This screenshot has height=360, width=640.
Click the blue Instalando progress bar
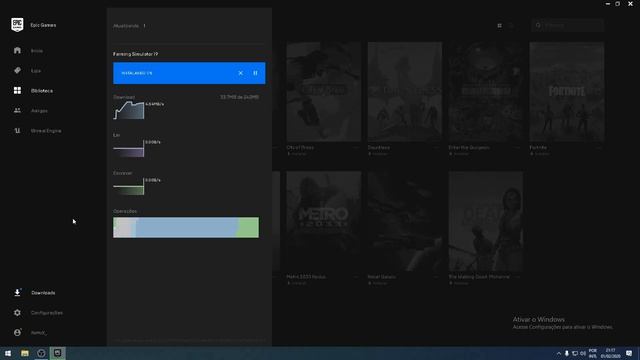[x=189, y=73]
